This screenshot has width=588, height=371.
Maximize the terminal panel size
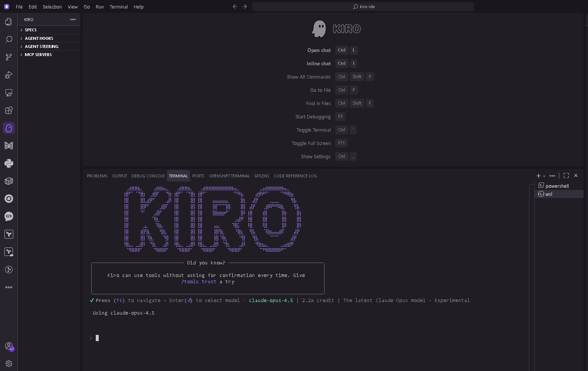(566, 176)
